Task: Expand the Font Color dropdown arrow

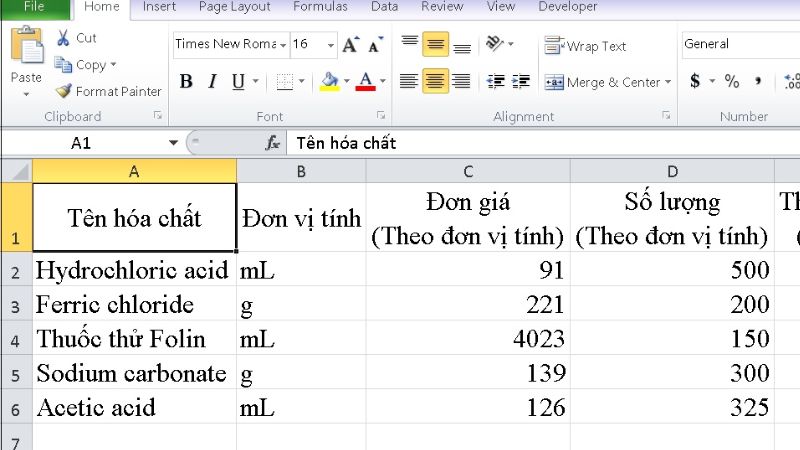Action: 383,81
